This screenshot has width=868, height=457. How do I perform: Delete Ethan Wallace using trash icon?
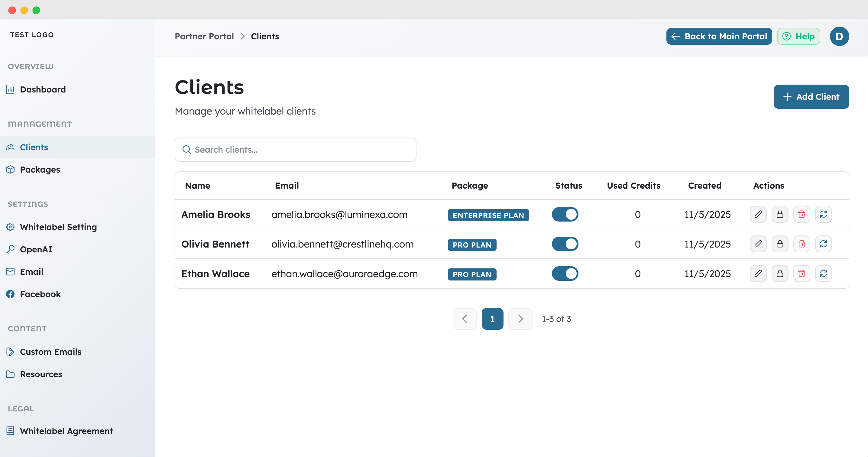pos(801,273)
